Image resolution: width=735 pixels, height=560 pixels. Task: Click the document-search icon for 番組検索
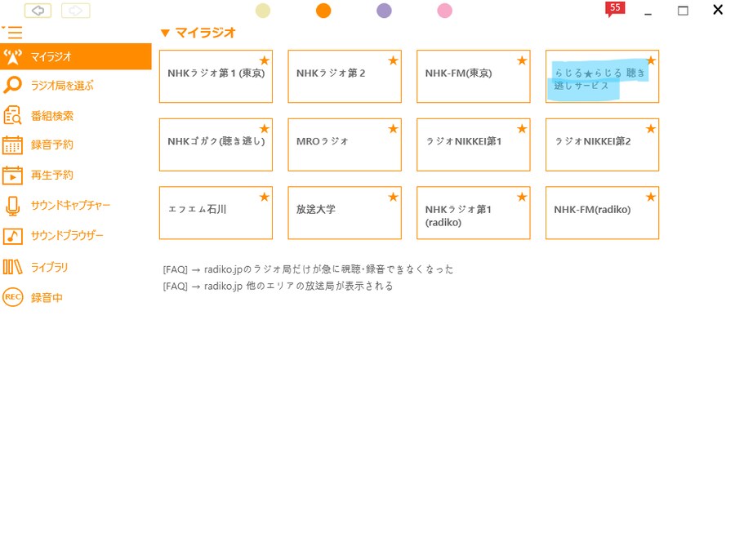coord(12,115)
